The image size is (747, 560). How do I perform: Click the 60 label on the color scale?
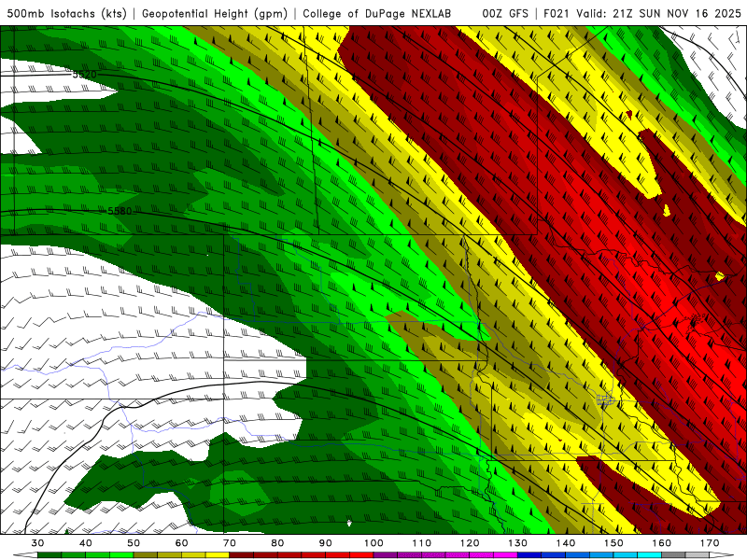[181, 543]
